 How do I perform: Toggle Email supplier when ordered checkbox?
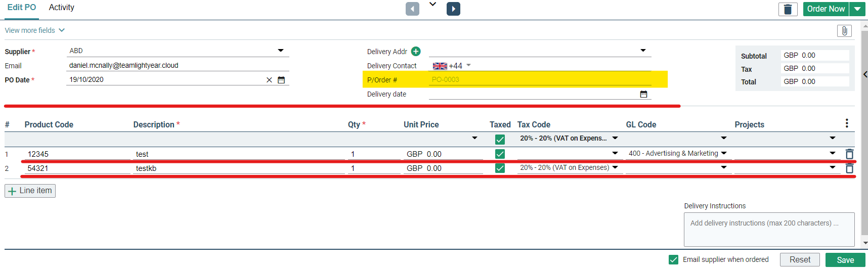pos(673,259)
